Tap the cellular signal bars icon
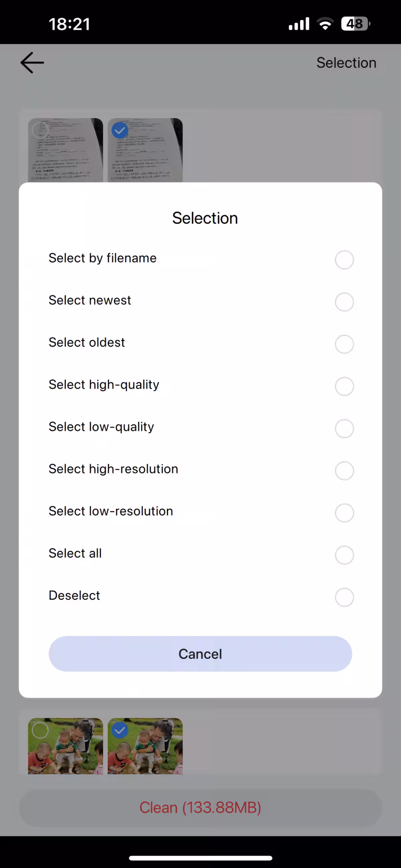The image size is (401, 868). pos(299,24)
